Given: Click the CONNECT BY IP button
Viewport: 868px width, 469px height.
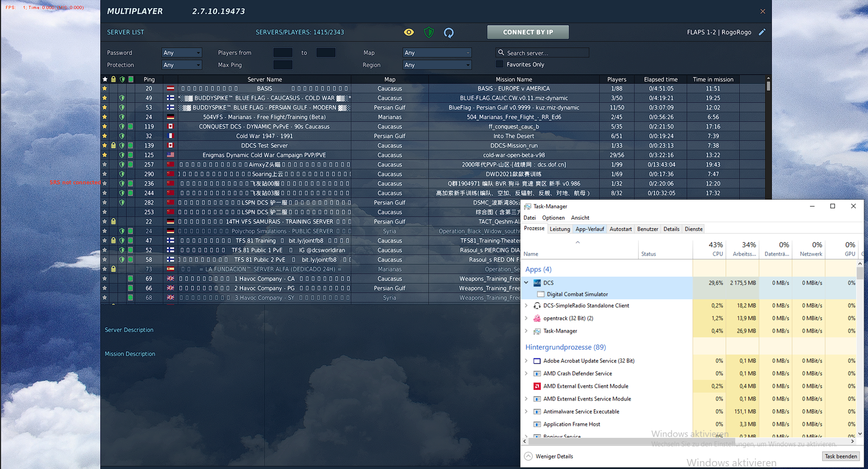Looking at the screenshot, I should tap(528, 32).
